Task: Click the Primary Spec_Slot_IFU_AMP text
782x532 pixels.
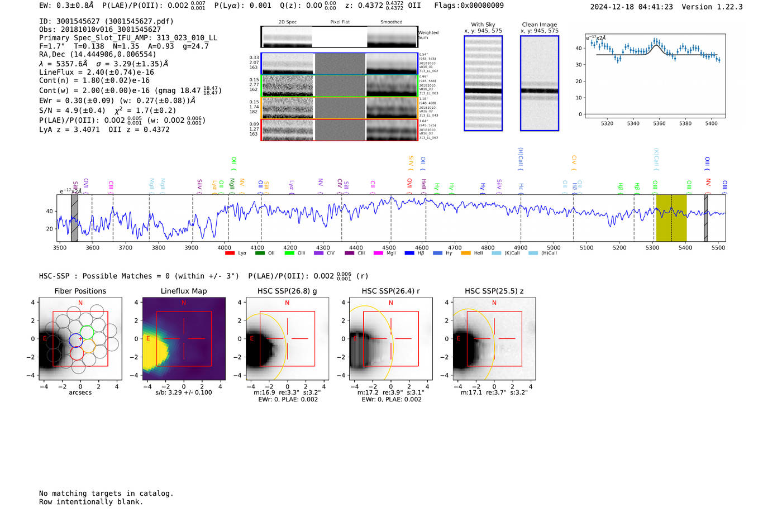Action: click(x=128, y=38)
